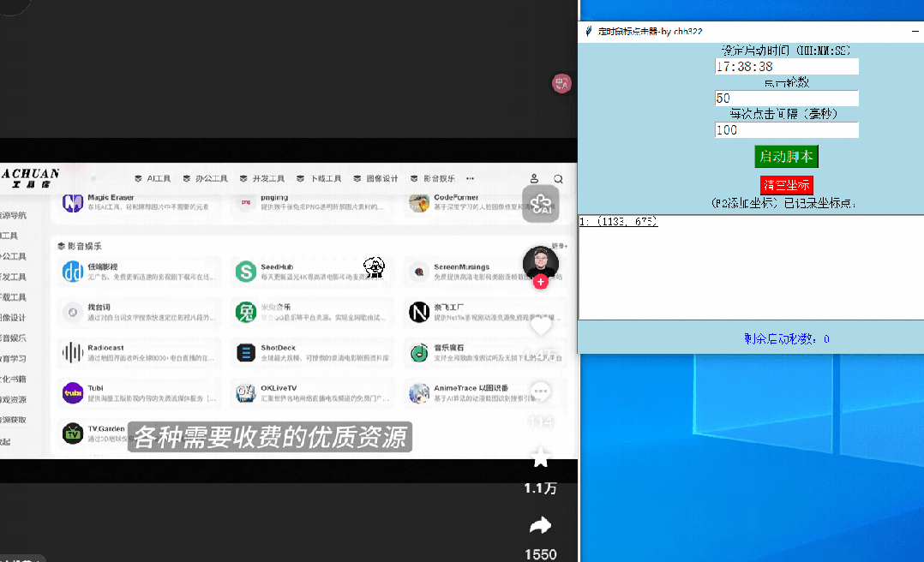Image resolution: width=924 pixels, height=562 pixels.
Task: Open the creator's profile avatar
Action: click(541, 262)
